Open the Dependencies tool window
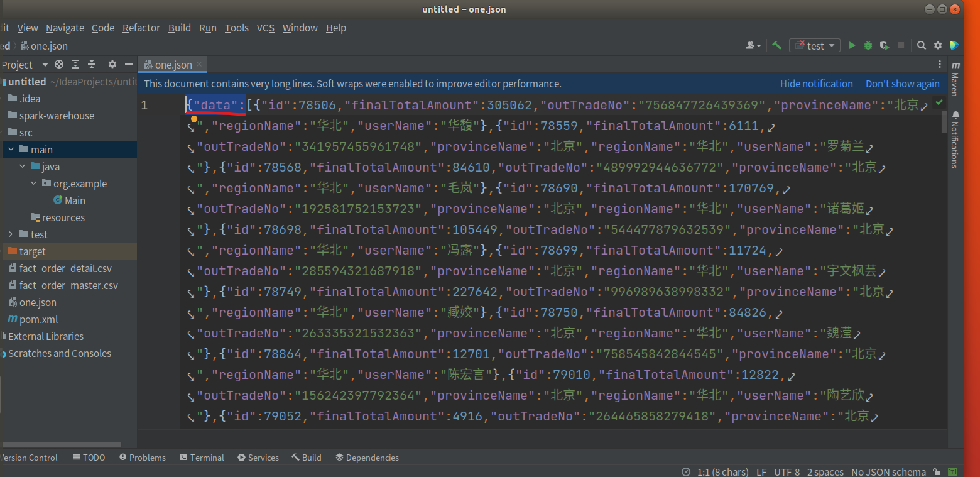The height and width of the screenshot is (477, 980). pos(367,458)
